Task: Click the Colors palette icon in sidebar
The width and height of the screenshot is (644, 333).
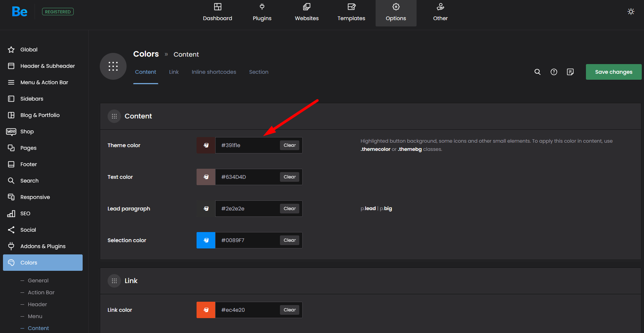Action: click(11, 263)
